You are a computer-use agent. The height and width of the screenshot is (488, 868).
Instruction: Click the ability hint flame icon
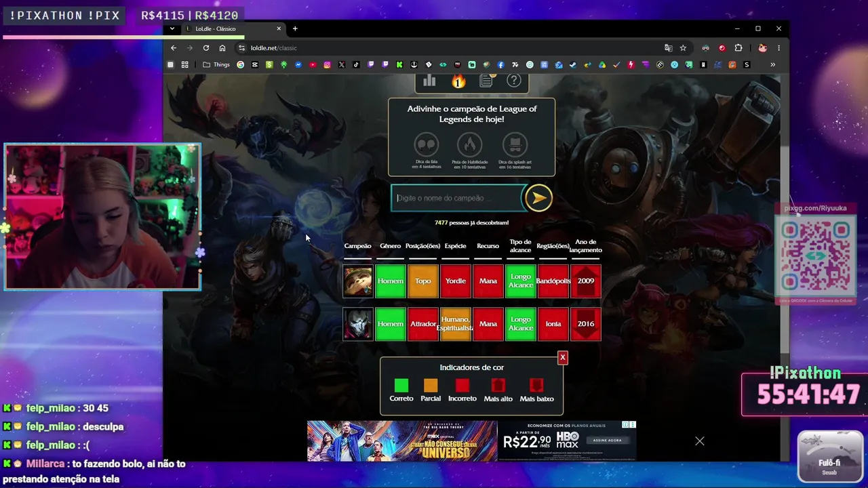(469, 144)
